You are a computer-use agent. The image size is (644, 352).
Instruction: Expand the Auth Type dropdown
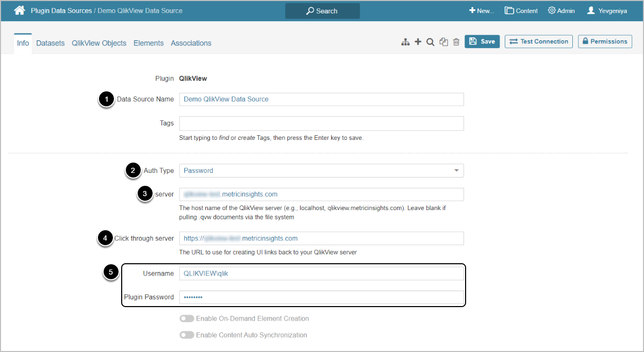[321, 170]
